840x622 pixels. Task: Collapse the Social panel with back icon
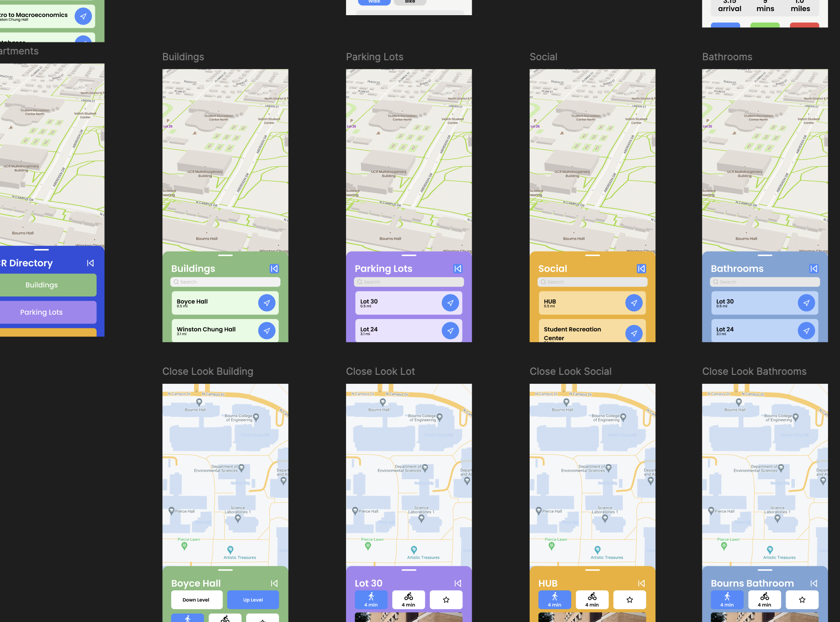pyautogui.click(x=642, y=269)
